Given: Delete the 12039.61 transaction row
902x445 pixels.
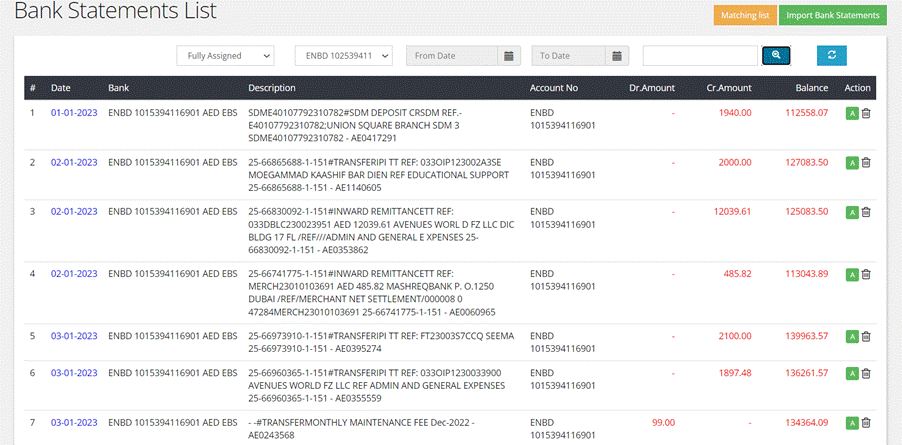Looking at the screenshot, I should tap(866, 212).
